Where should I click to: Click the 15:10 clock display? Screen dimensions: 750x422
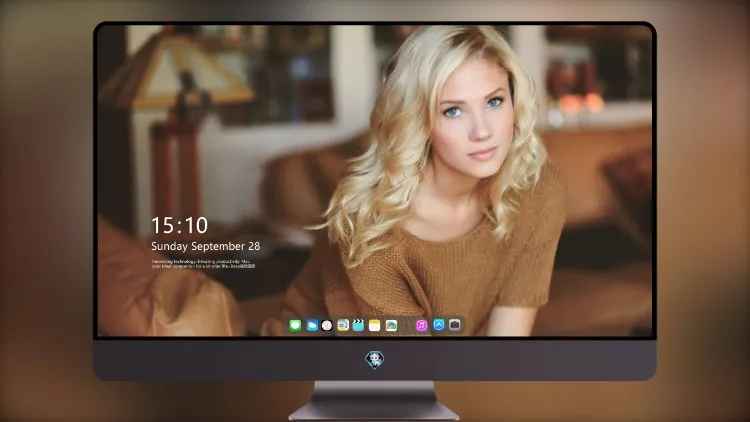point(180,225)
